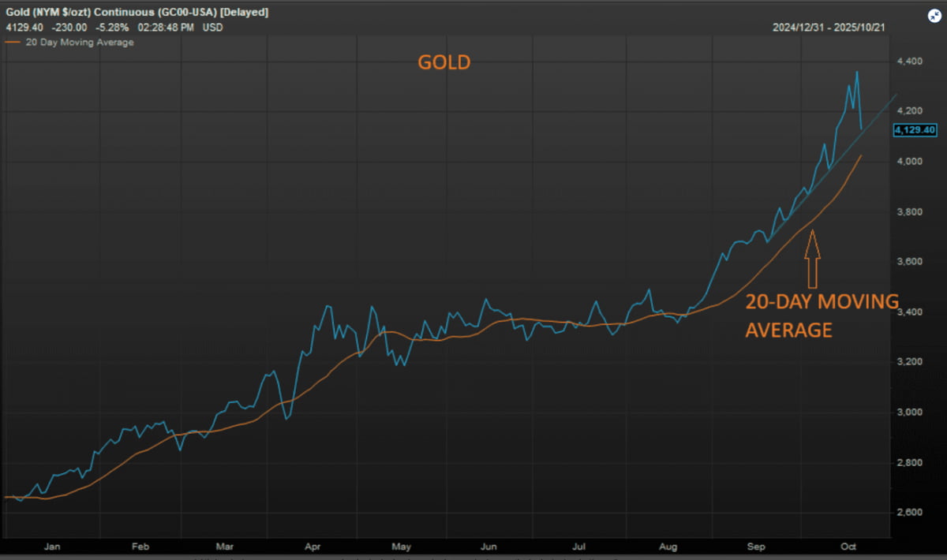Click the October peak of the blue price line
This screenshot has width=947, height=560.
click(857, 73)
